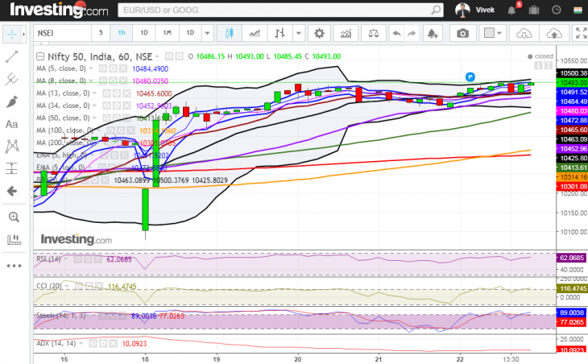This screenshot has width=588, height=364.
Task: Activate the zoom in magnifier tool
Action: (14, 217)
